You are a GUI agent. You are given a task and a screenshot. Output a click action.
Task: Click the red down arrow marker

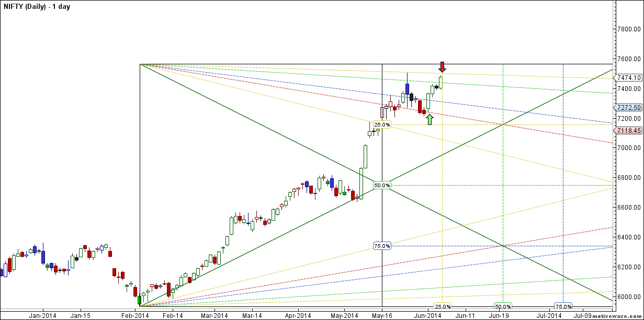click(442, 67)
